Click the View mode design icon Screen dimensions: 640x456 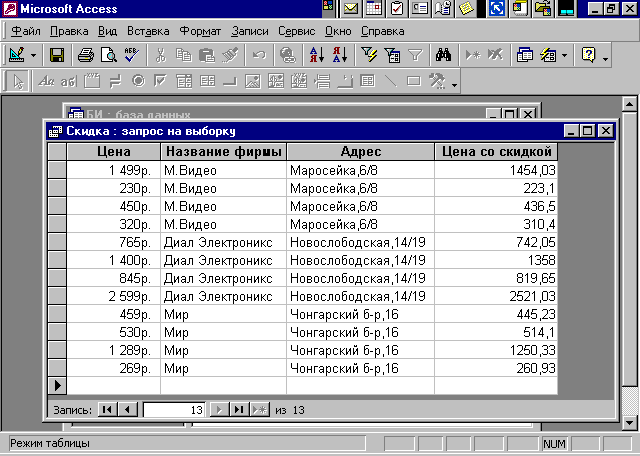[16, 55]
